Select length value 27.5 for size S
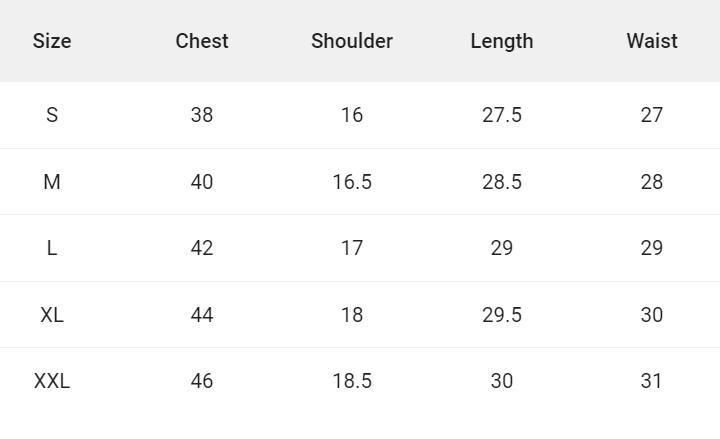Image resolution: width=720 pixels, height=439 pixels. tap(502, 115)
